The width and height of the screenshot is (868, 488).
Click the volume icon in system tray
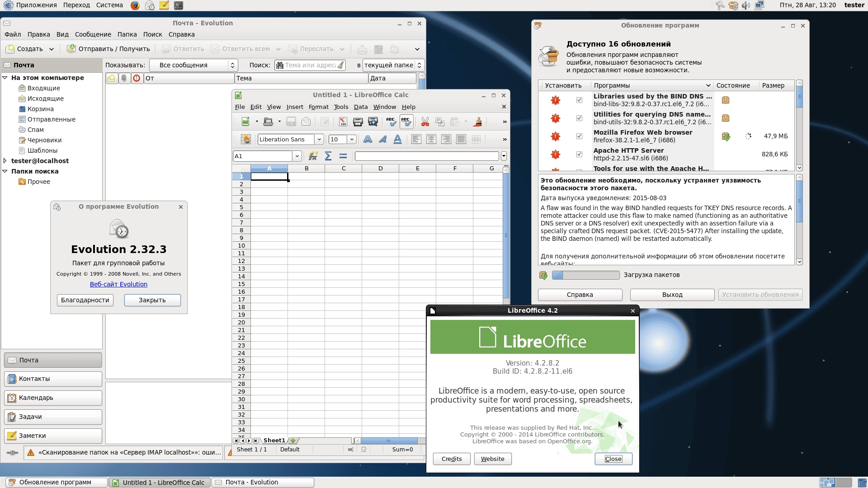pos(746,5)
